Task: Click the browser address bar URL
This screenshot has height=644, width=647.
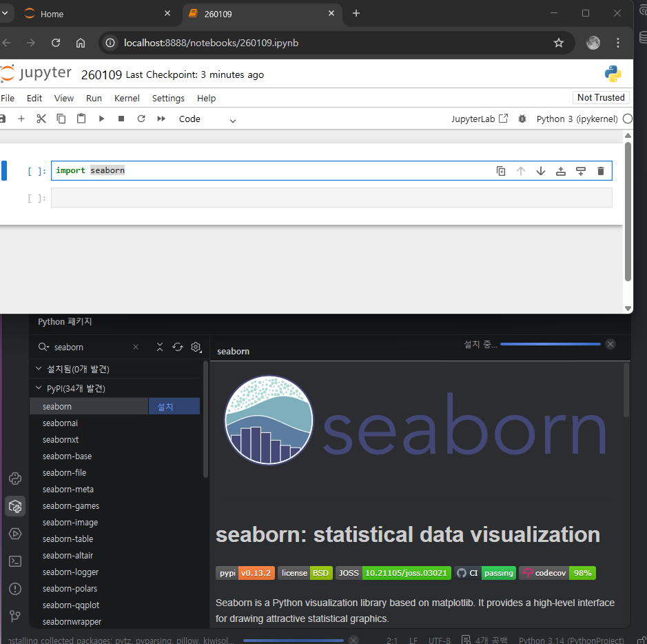Action: pyautogui.click(x=211, y=43)
